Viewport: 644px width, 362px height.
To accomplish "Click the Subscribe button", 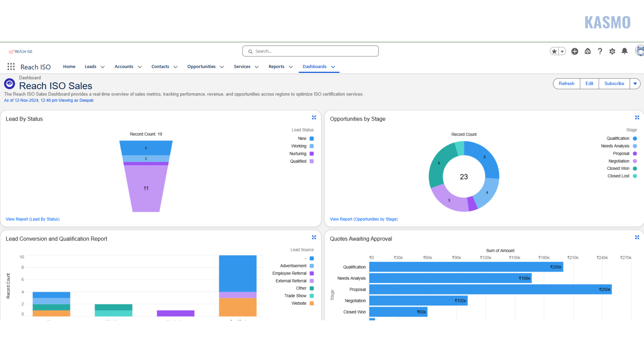I will tap(614, 84).
